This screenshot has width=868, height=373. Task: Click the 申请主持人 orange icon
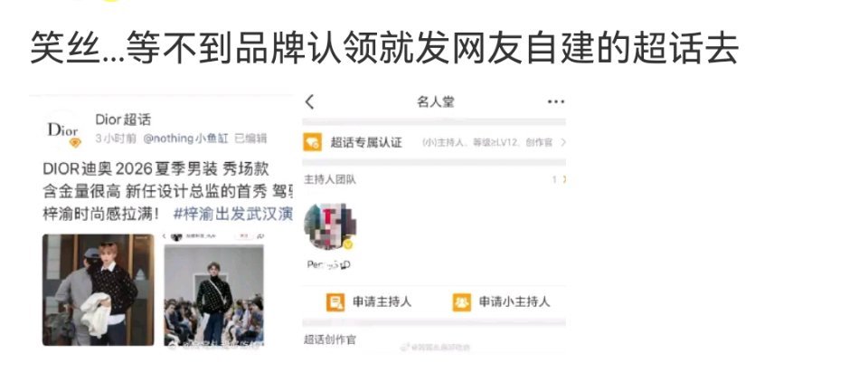tap(335, 302)
